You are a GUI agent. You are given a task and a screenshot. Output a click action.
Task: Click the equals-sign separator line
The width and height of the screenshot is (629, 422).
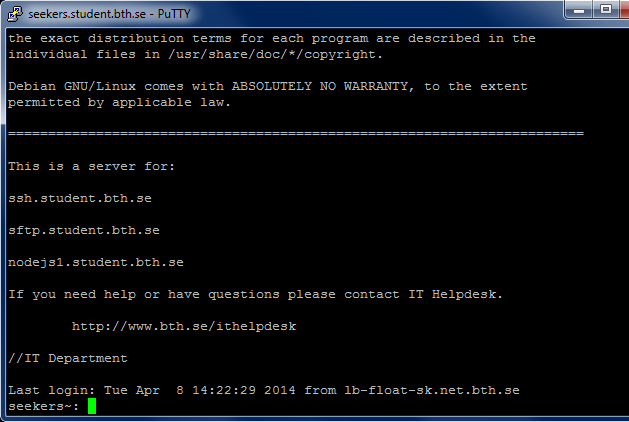tap(296, 133)
